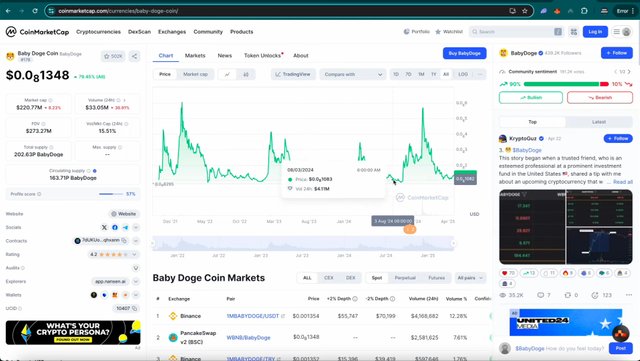Toggle LOG scale on chart
640x361 pixels.
click(x=463, y=74)
